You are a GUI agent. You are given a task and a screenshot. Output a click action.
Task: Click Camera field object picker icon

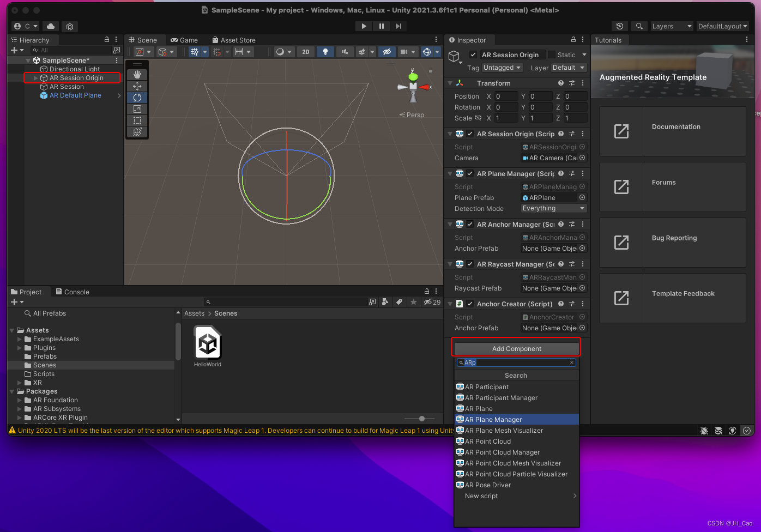(582, 158)
